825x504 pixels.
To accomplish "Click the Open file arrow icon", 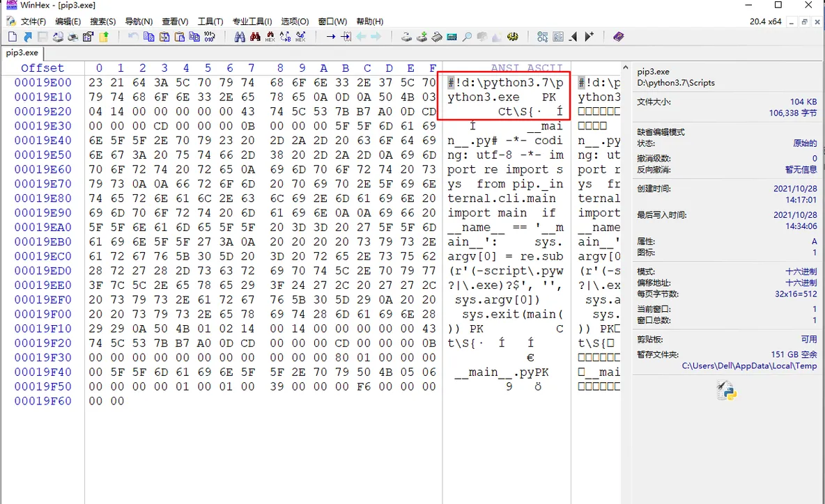I will [28, 37].
